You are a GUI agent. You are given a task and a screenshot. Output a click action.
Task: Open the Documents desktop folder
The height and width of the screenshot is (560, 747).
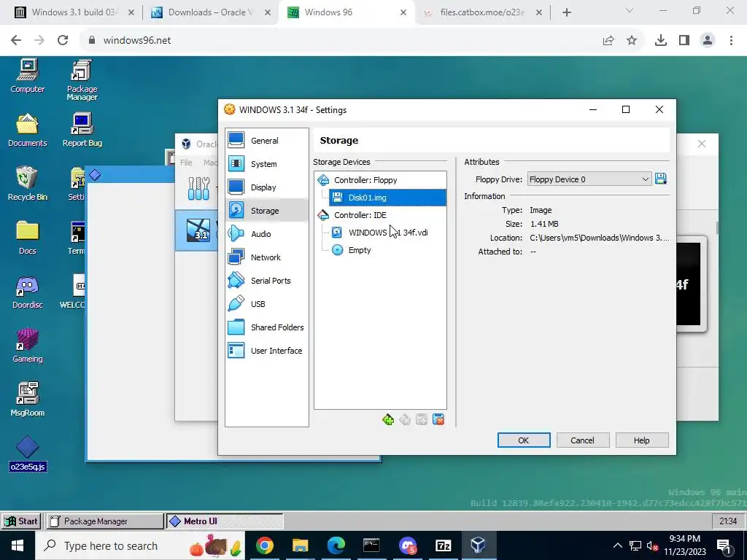27,130
